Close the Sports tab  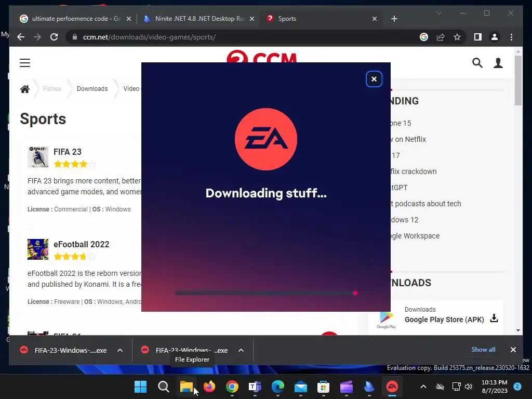click(374, 19)
